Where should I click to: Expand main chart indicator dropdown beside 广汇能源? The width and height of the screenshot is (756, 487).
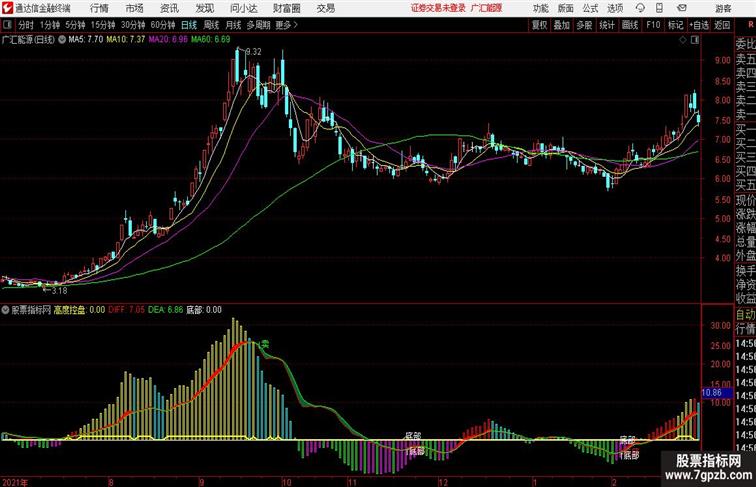tap(62, 40)
